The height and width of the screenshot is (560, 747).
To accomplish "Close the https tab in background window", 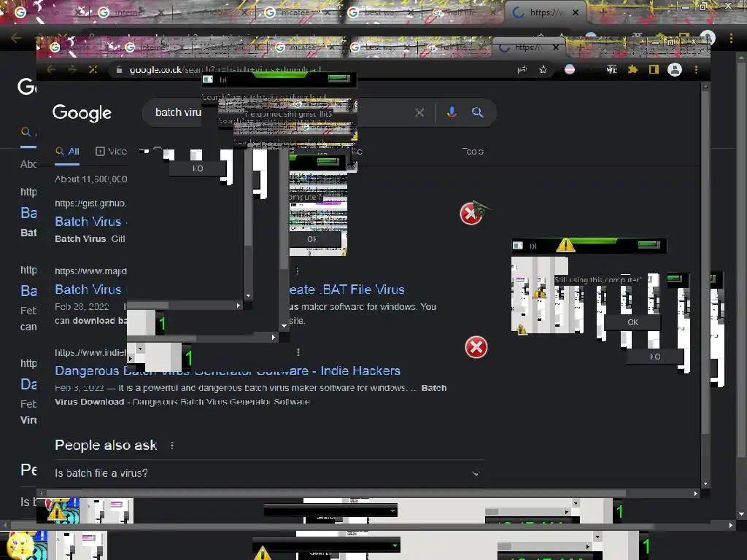I will pyautogui.click(x=576, y=12).
